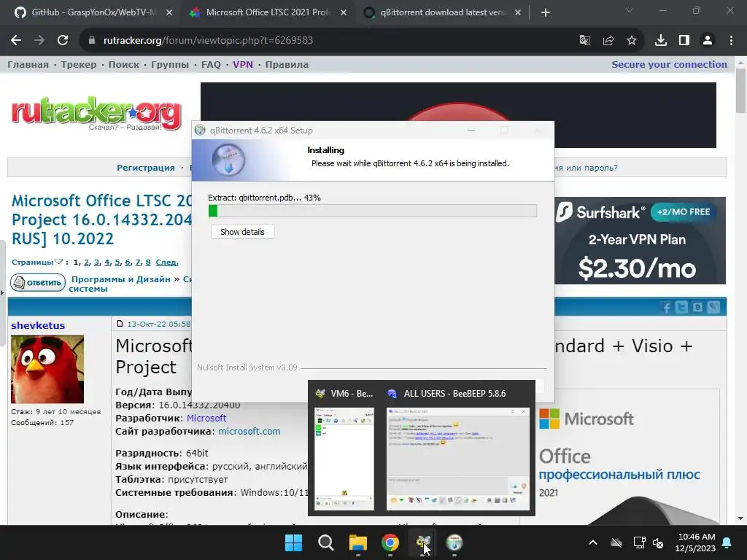Click the След. next page link
Image resolution: width=747 pixels, height=560 pixels.
(x=167, y=262)
